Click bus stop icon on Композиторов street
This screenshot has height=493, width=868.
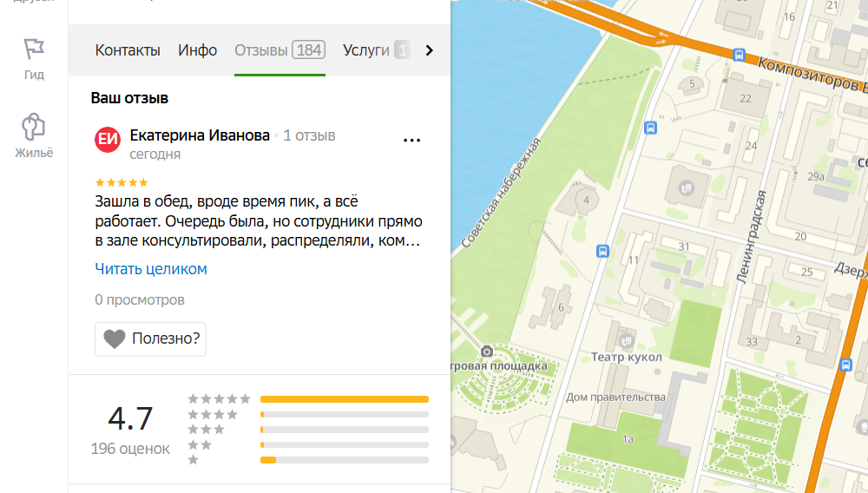pyautogui.click(x=739, y=55)
